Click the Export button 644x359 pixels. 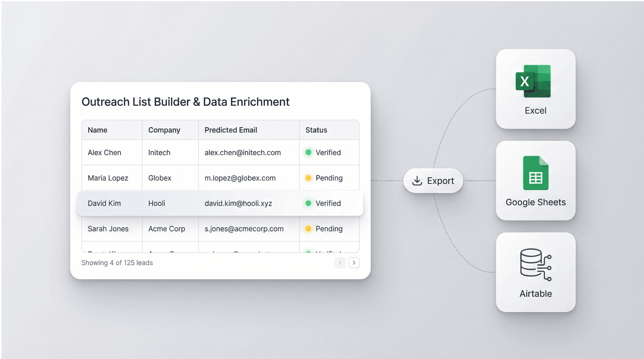tap(433, 181)
